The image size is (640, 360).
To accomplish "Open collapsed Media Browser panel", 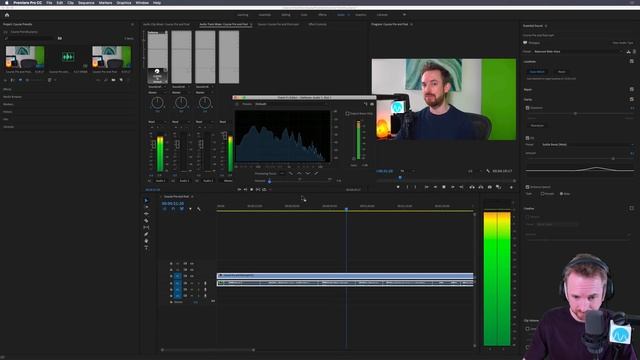I will click(x=12, y=97).
